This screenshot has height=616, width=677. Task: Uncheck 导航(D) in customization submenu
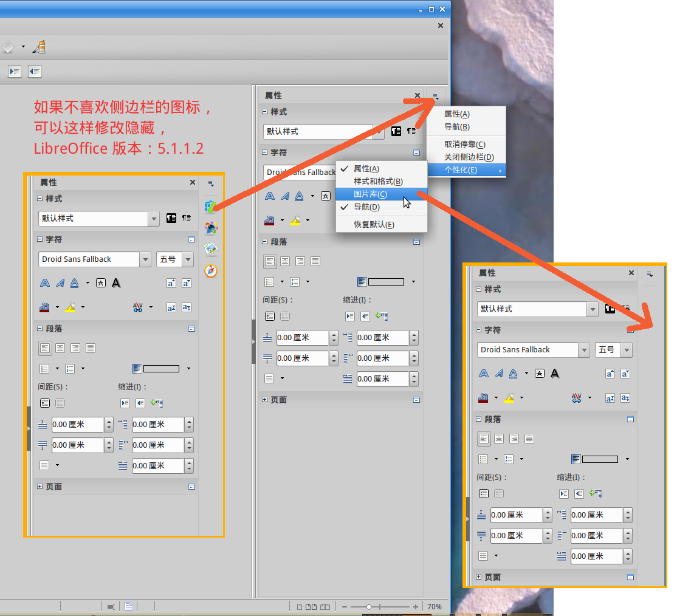point(382,207)
